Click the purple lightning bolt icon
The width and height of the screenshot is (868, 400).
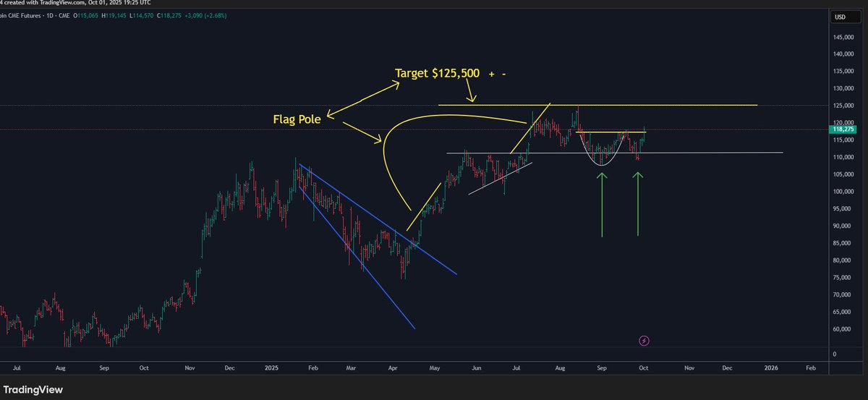pyautogui.click(x=644, y=340)
